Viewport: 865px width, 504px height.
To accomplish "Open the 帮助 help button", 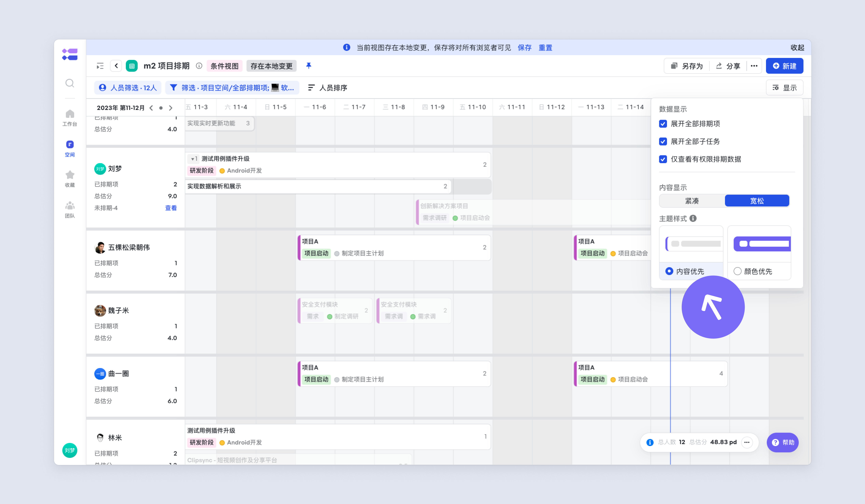I will [x=783, y=442].
